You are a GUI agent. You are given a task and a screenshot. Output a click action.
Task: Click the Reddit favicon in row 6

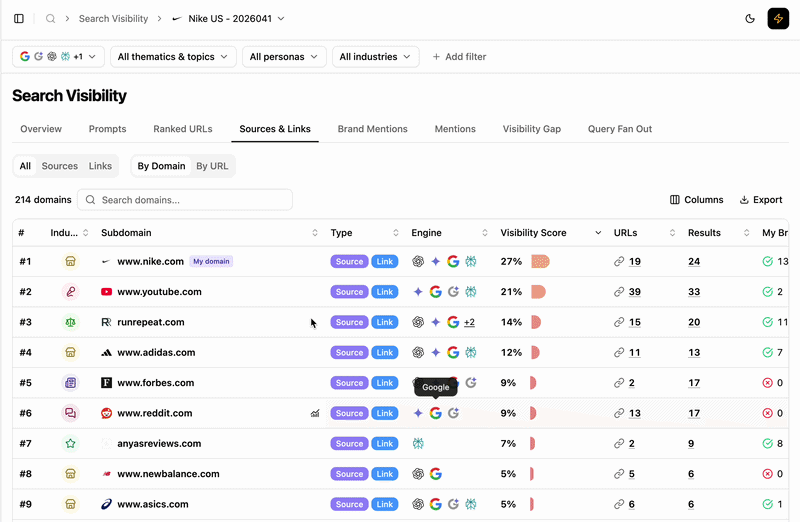(106, 413)
